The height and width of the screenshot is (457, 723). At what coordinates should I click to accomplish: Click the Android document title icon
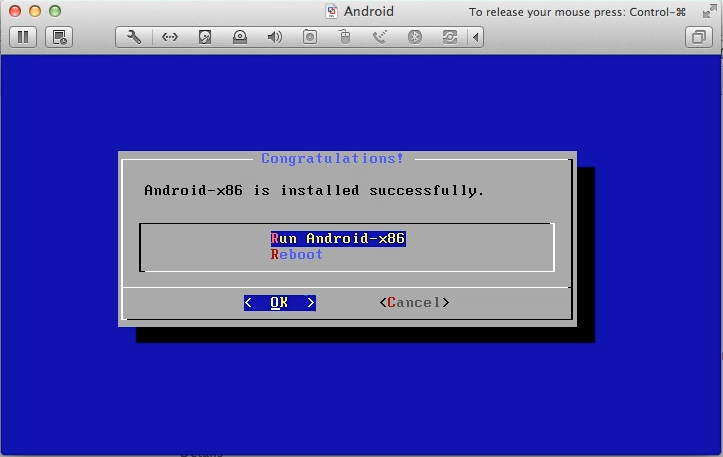tap(331, 11)
